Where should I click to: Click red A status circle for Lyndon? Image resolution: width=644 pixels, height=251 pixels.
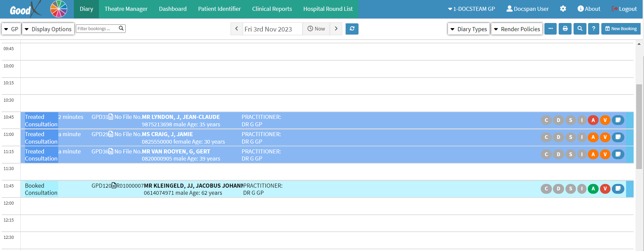tap(593, 120)
